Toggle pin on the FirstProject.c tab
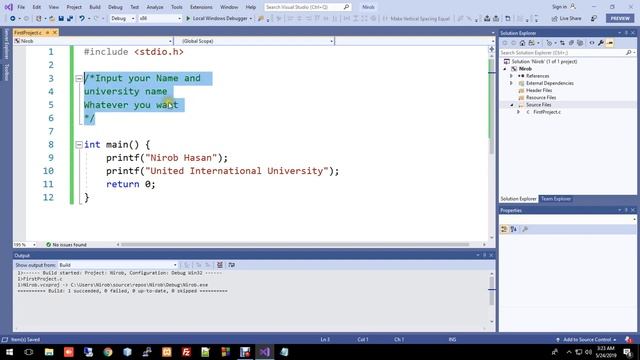 (47, 32)
